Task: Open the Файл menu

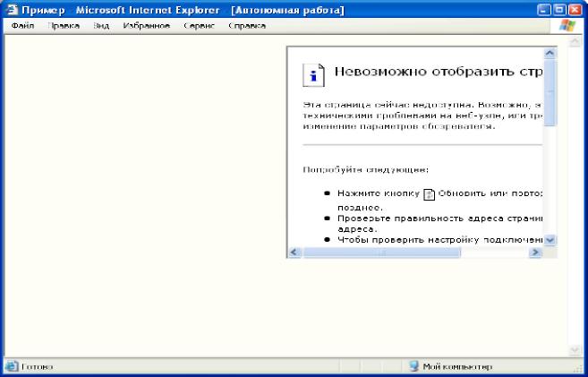Action: [22, 26]
